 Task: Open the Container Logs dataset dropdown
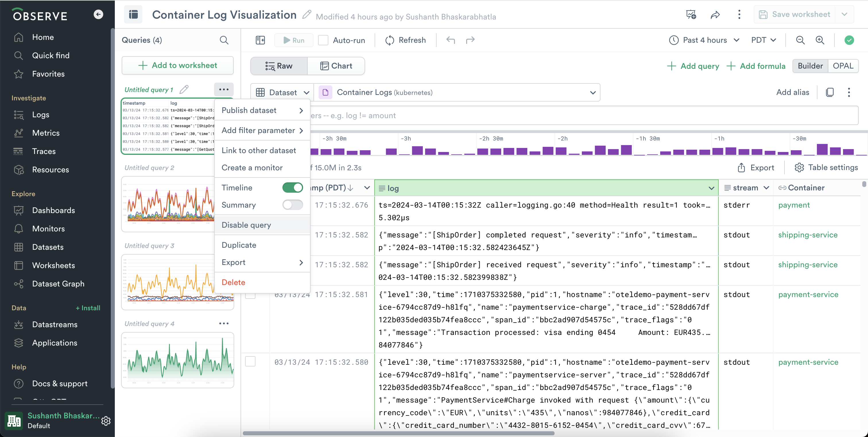coord(457,92)
